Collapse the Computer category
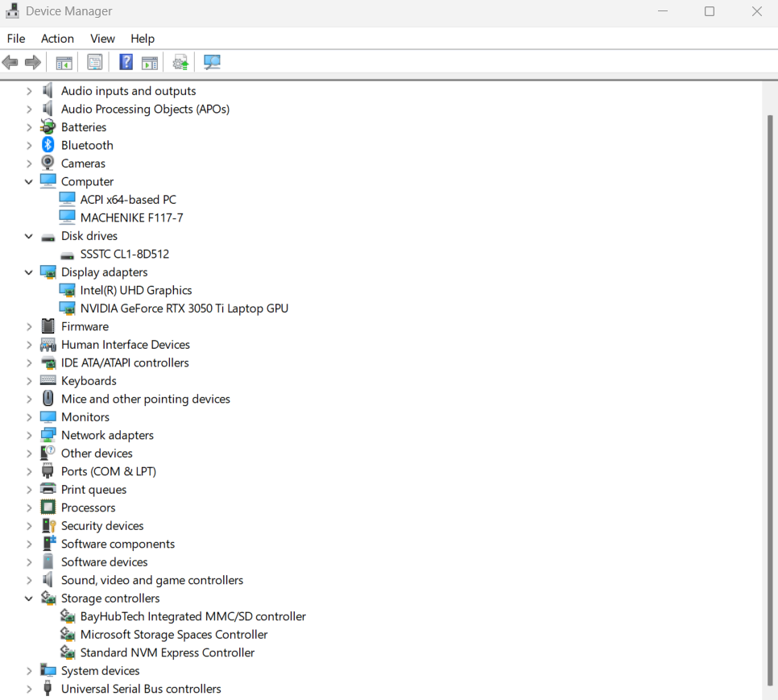778x700 pixels. click(29, 181)
